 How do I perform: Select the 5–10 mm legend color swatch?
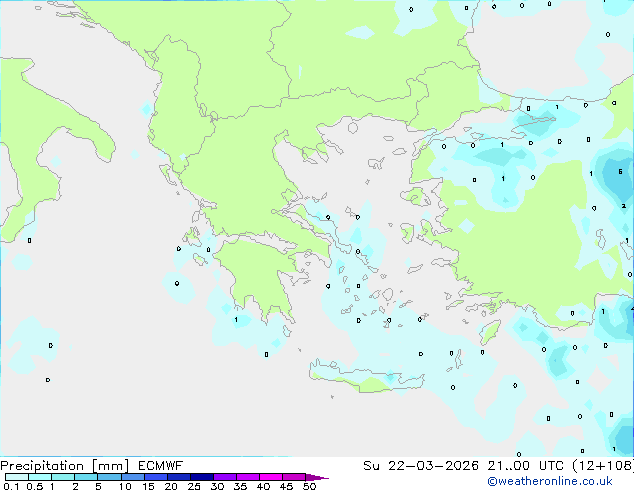109,477
